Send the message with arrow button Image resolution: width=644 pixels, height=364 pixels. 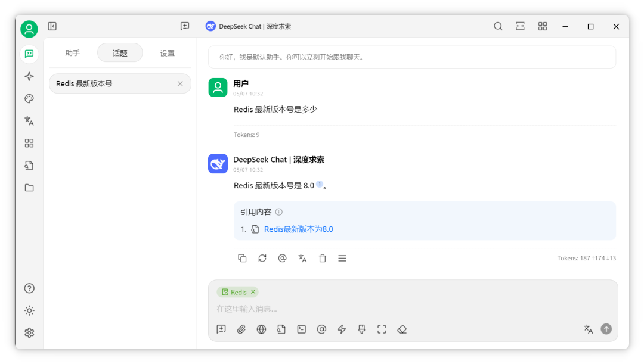[x=606, y=329]
